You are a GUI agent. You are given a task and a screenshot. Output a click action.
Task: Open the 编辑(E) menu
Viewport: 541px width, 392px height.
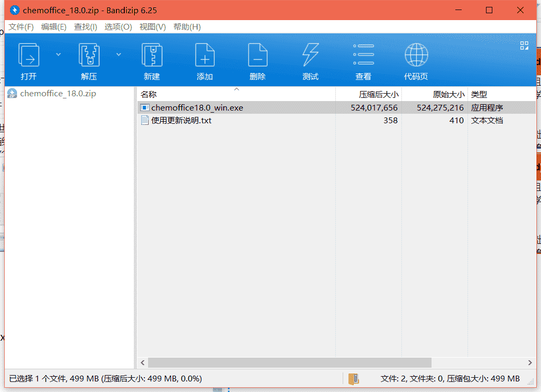(x=54, y=27)
